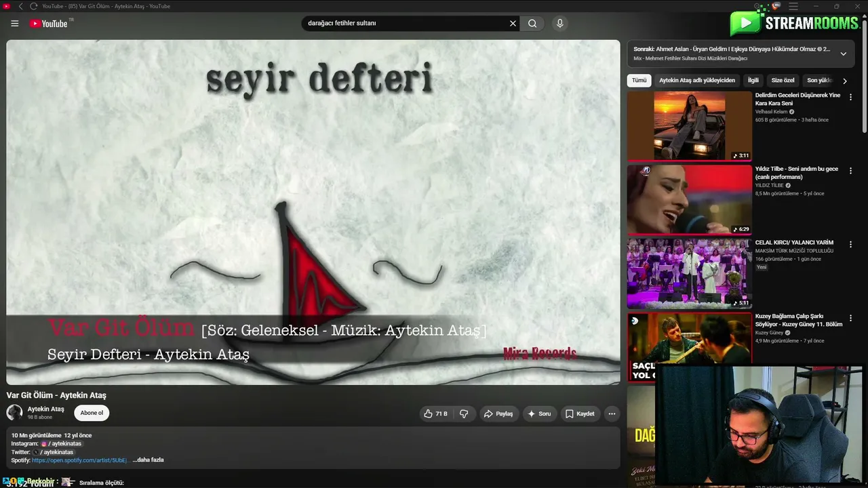Open the Yıldız Tilbe live performance thumbnail

coord(690,200)
